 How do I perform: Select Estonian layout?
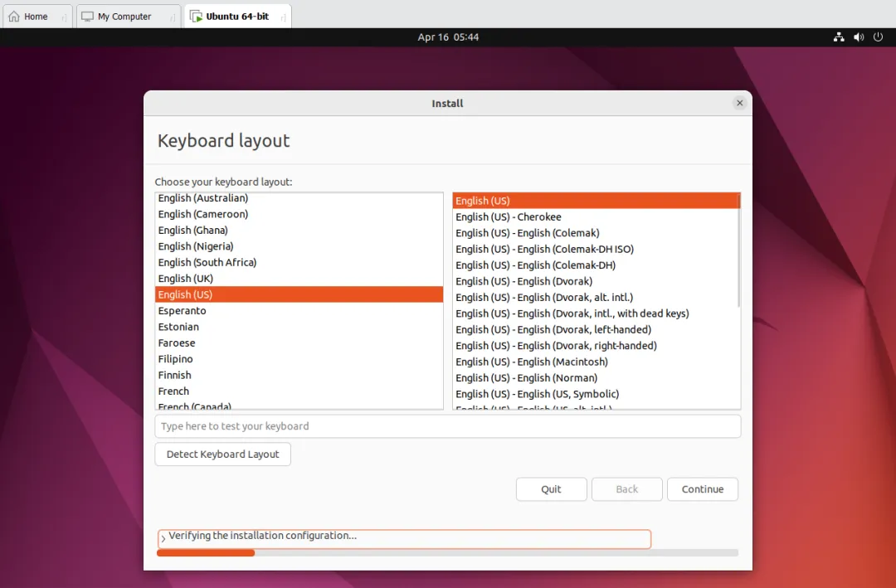(299, 327)
